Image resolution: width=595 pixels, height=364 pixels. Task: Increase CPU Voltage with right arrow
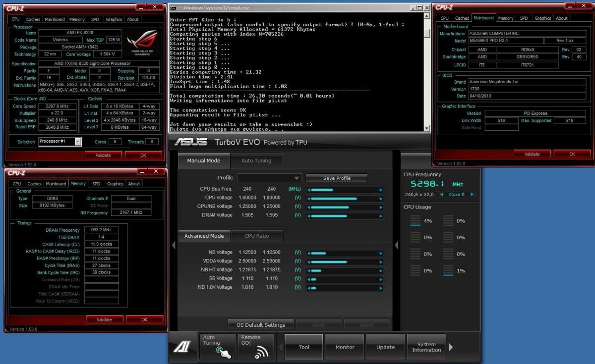(381, 198)
